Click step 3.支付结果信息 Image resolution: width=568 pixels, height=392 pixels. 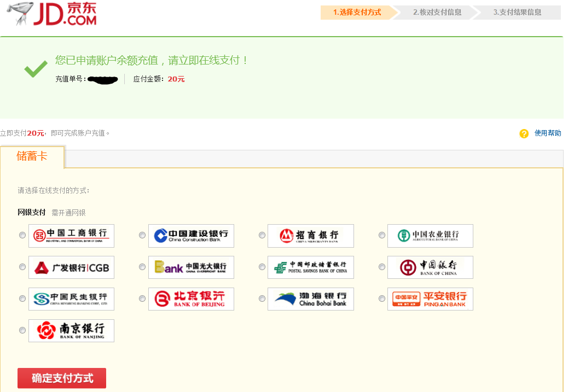point(517,13)
